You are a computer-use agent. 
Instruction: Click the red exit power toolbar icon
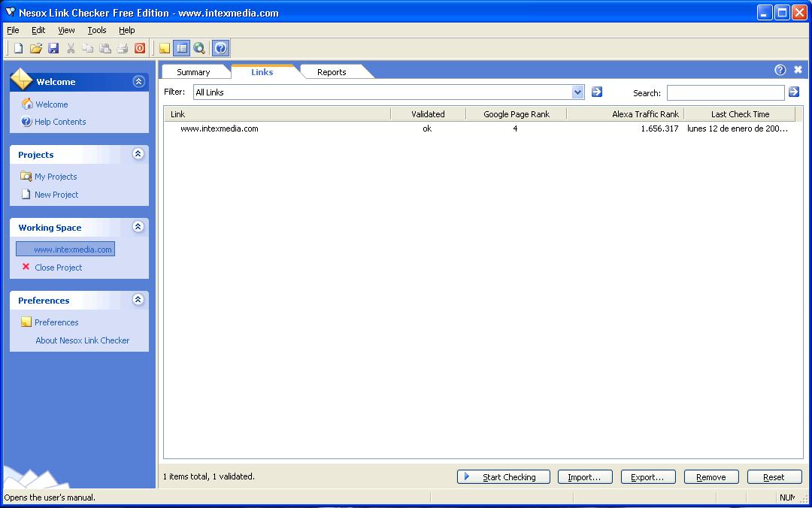tap(140, 48)
